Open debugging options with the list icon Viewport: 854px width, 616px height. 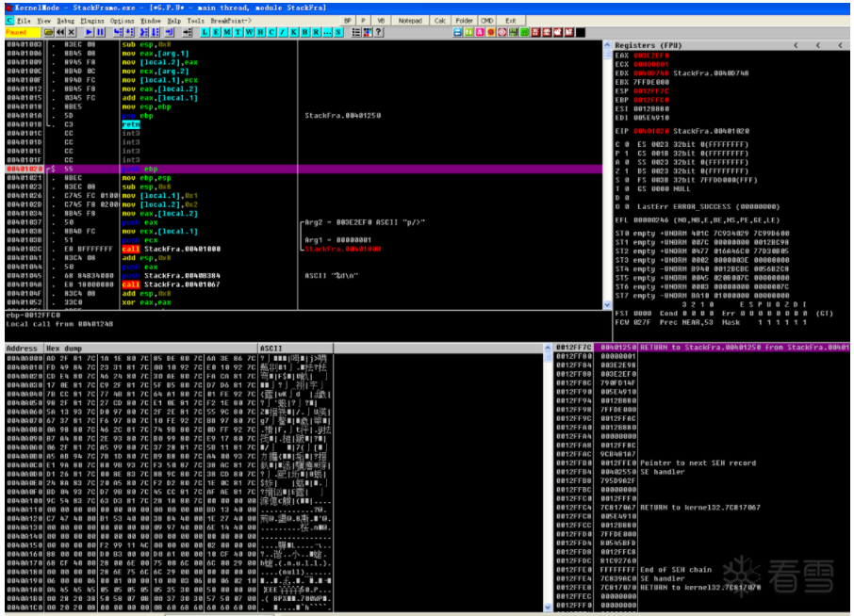click(356, 33)
